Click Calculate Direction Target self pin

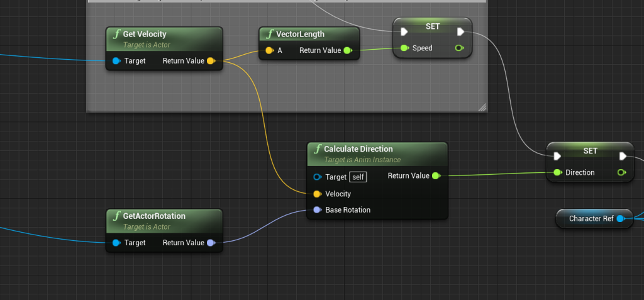click(317, 177)
